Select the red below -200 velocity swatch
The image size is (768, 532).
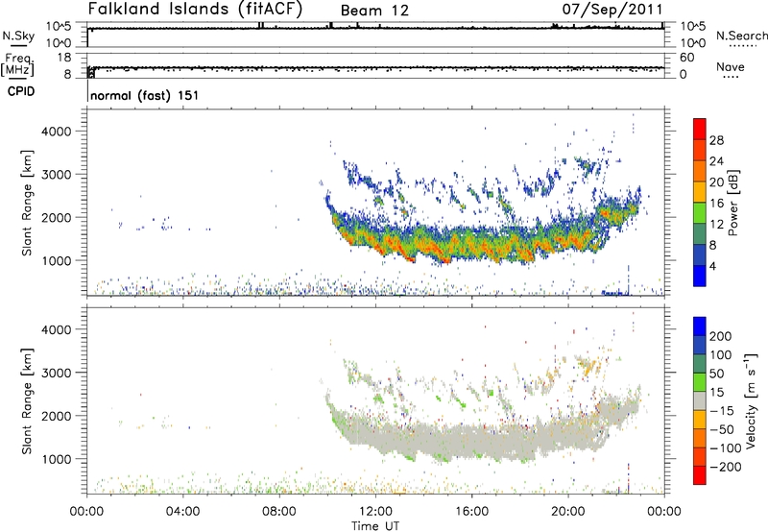(x=700, y=475)
